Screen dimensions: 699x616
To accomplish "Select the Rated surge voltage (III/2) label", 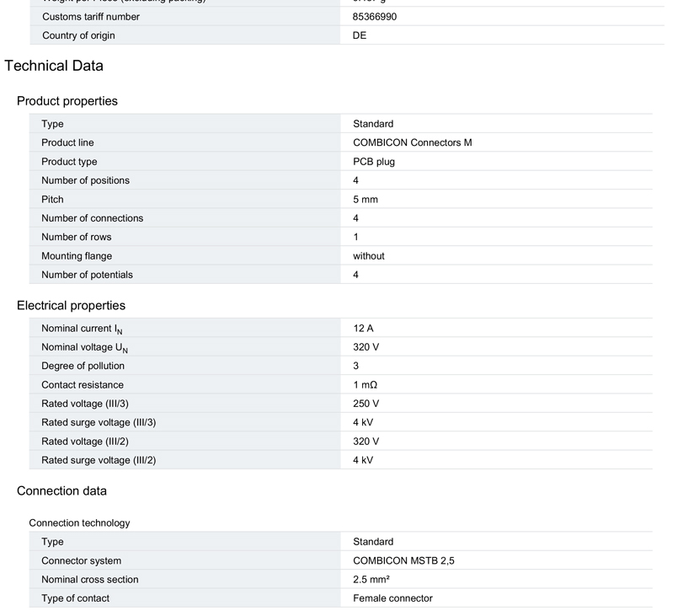I will [x=99, y=460].
